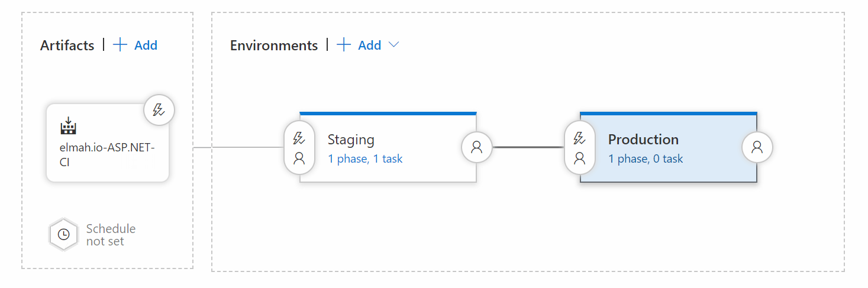Open continuous deployment trigger on artifact card
The height and width of the screenshot is (288, 868).
tap(159, 109)
